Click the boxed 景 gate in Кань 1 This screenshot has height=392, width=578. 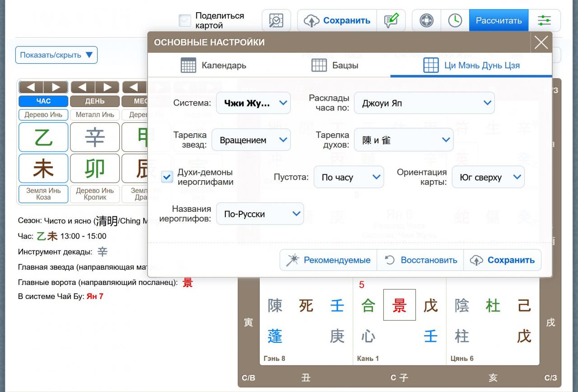tap(399, 305)
